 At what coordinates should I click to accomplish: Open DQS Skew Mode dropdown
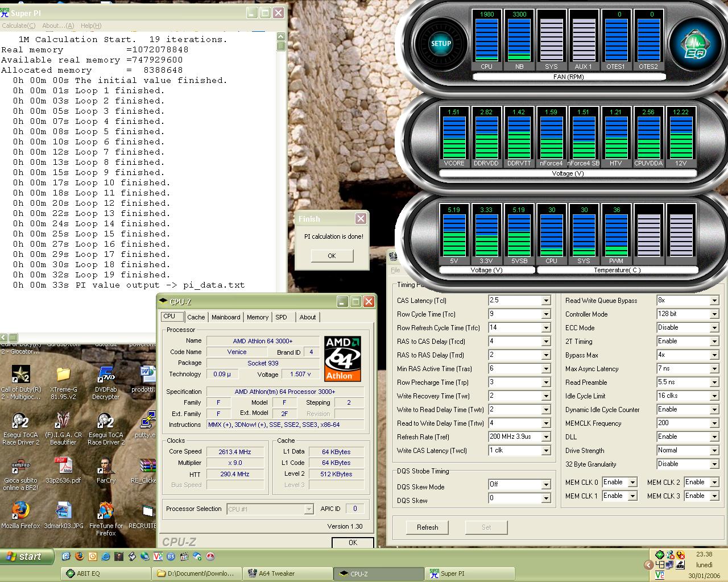point(546,485)
